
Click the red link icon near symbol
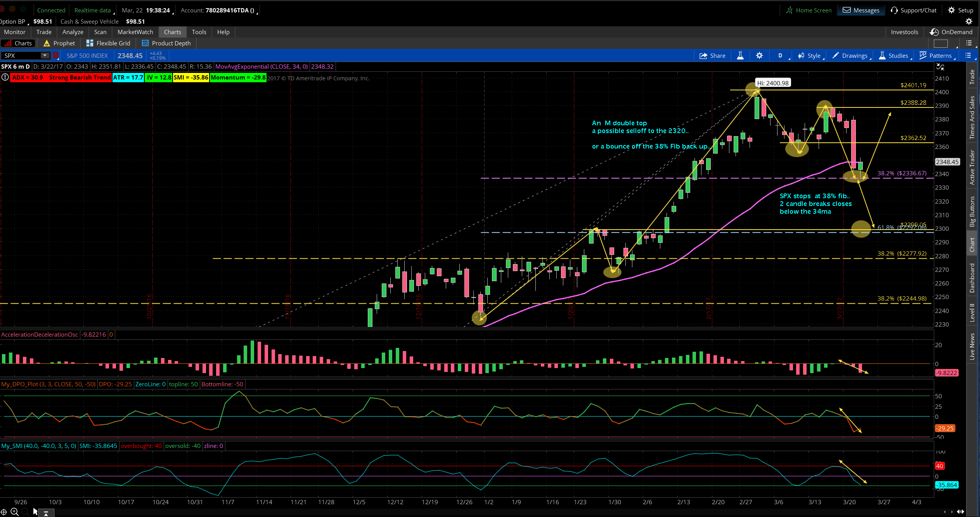(x=56, y=56)
